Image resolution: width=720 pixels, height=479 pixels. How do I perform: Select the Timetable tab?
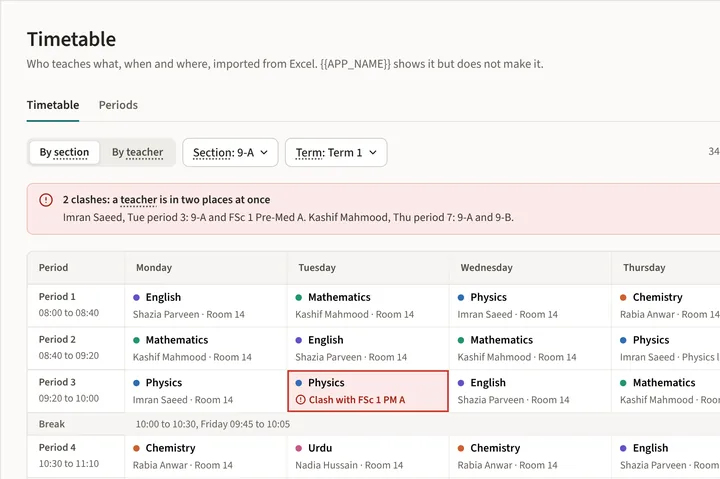53,105
